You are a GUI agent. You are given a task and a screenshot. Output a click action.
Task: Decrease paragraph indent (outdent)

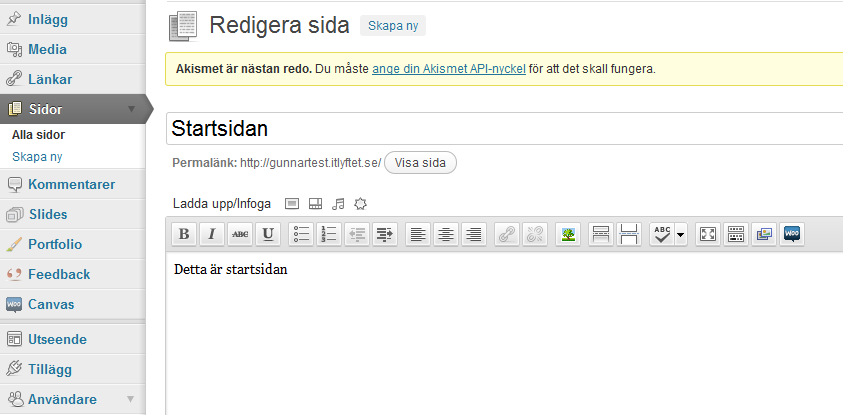click(357, 234)
